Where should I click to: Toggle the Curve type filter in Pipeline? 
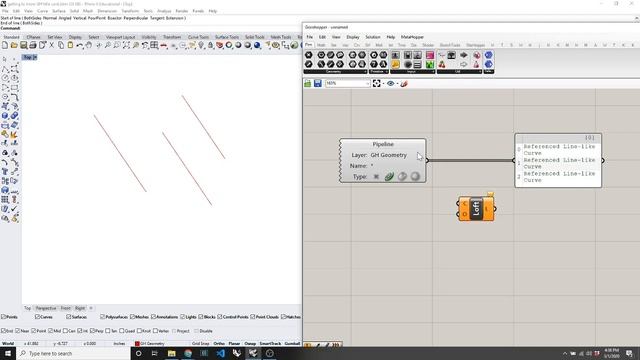pos(389,176)
